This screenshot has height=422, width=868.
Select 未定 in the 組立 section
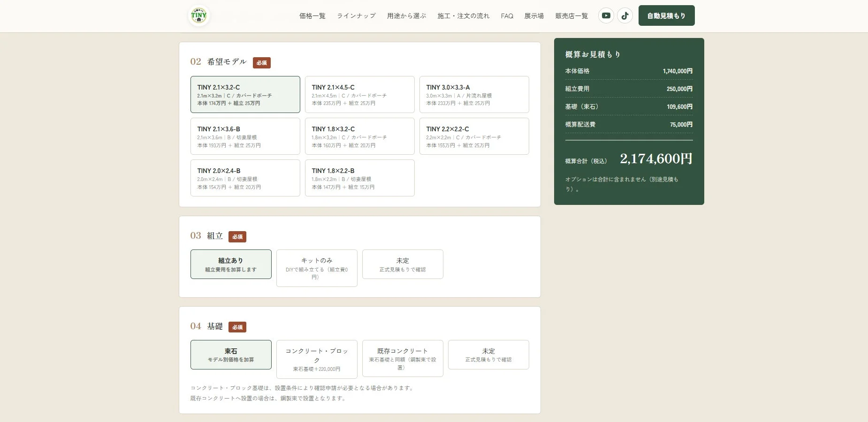tap(403, 264)
